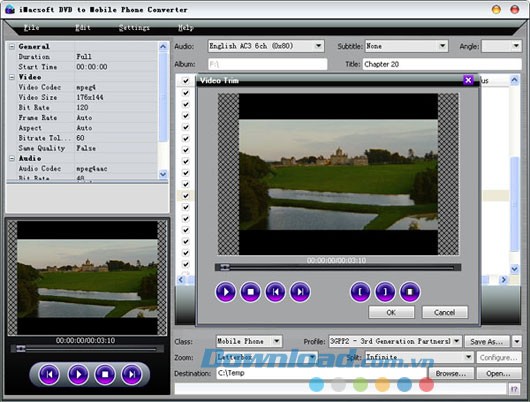Open the Audio track dropdown

tap(318, 46)
